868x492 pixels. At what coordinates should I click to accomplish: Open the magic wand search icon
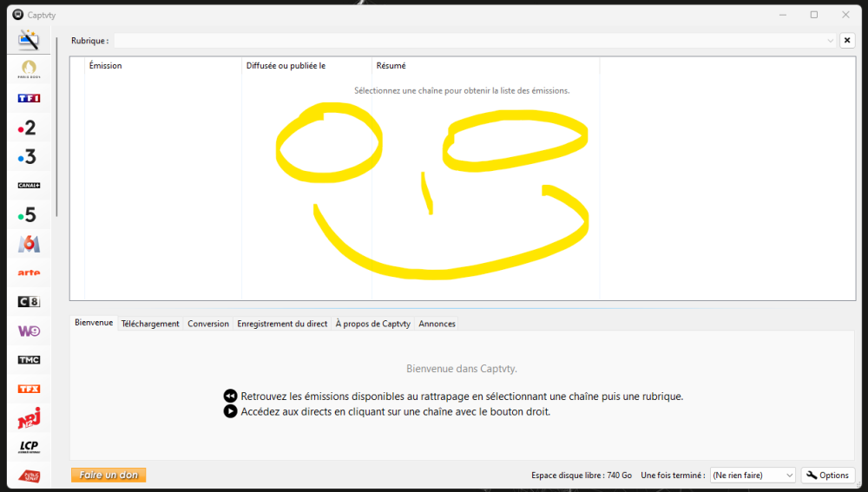coord(29,40)
